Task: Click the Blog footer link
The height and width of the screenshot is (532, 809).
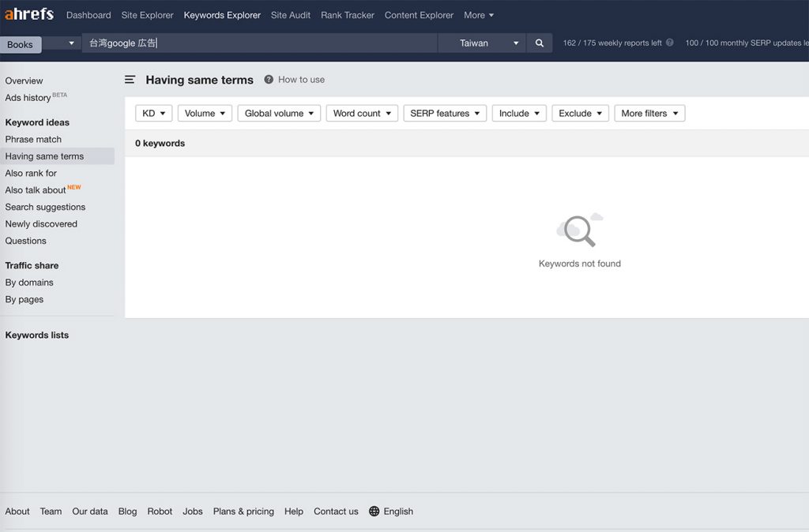Action: (127, 511)
